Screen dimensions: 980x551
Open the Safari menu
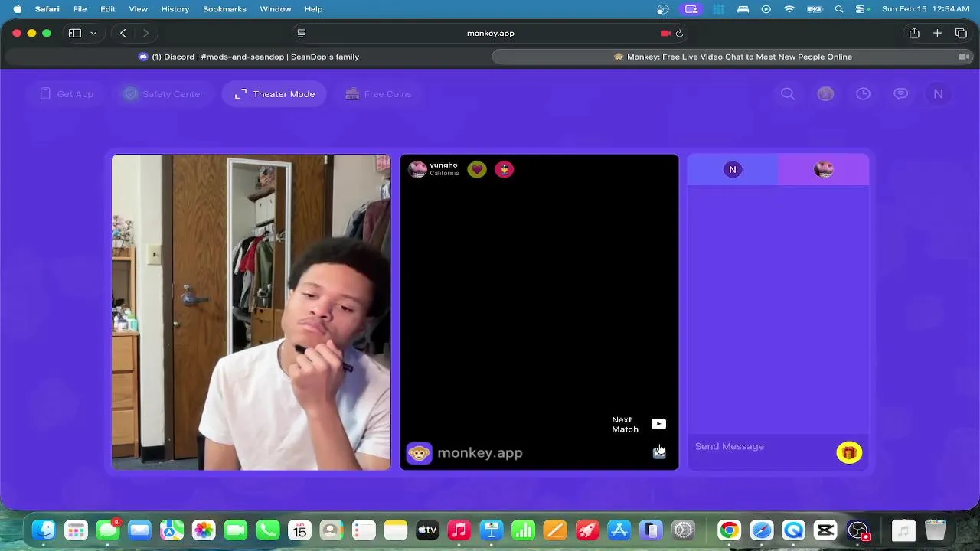47,9
